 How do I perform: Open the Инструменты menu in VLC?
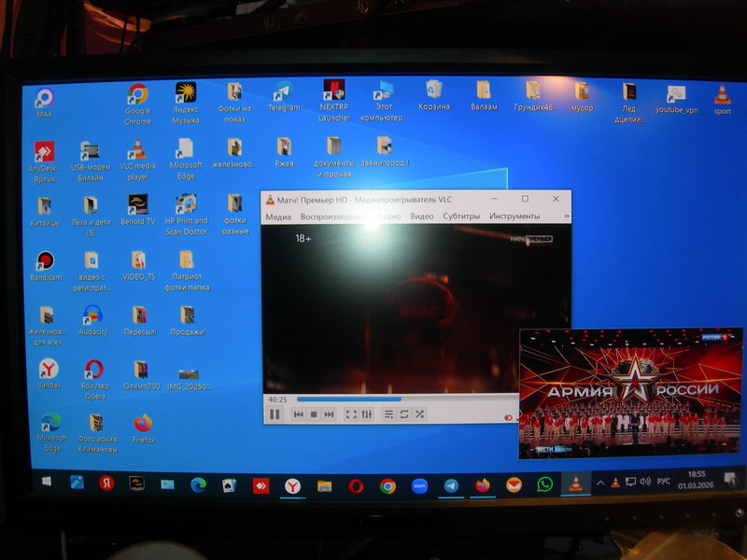(514, 217)
